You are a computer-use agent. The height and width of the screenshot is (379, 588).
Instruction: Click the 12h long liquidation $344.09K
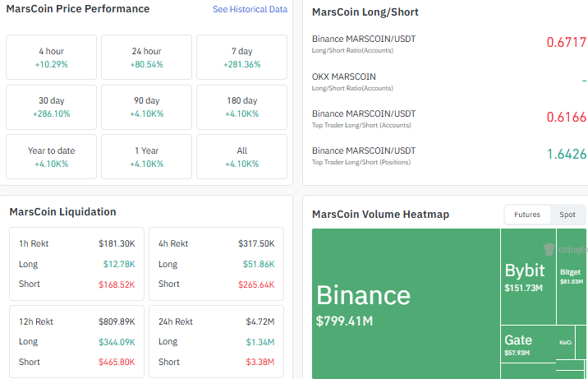(117, 342)
